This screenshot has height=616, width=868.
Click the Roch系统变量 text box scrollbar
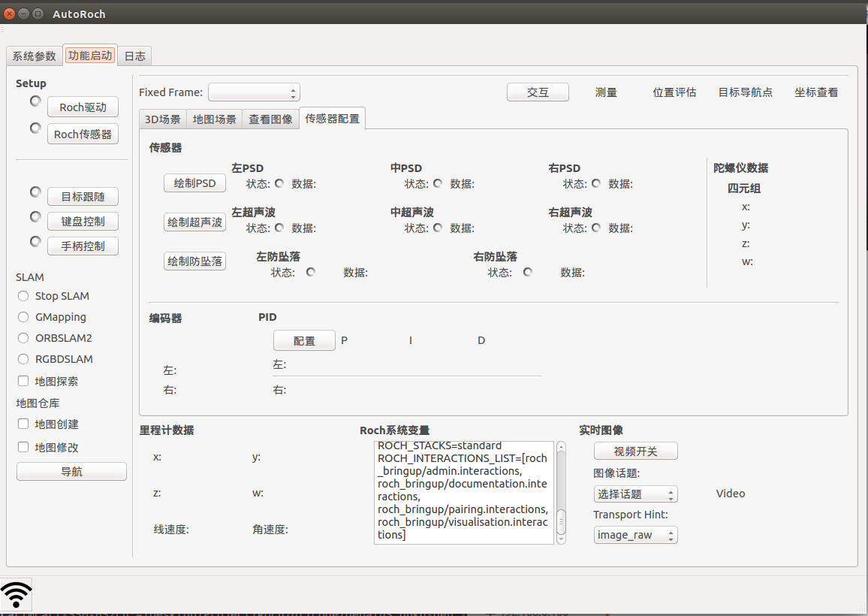560,492
